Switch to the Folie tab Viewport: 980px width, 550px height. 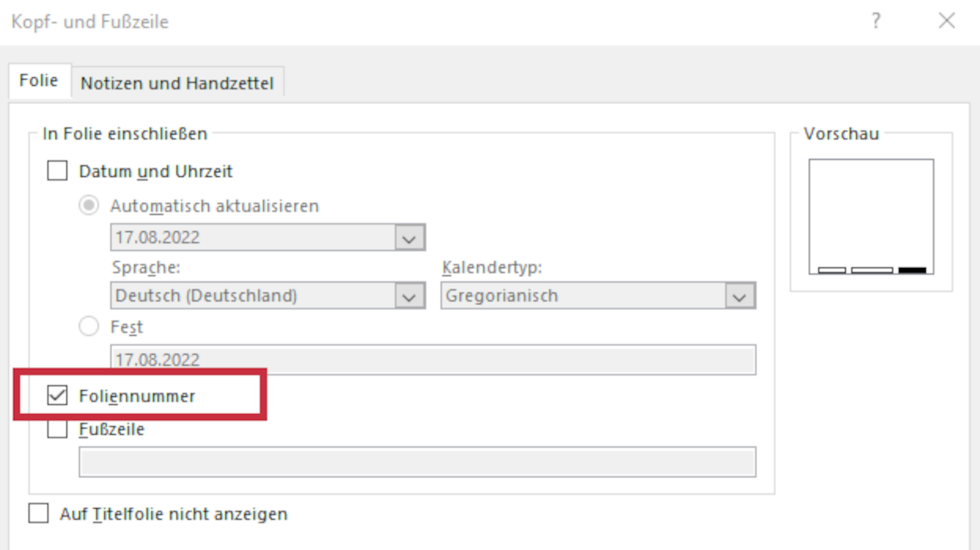click(39, 81)
